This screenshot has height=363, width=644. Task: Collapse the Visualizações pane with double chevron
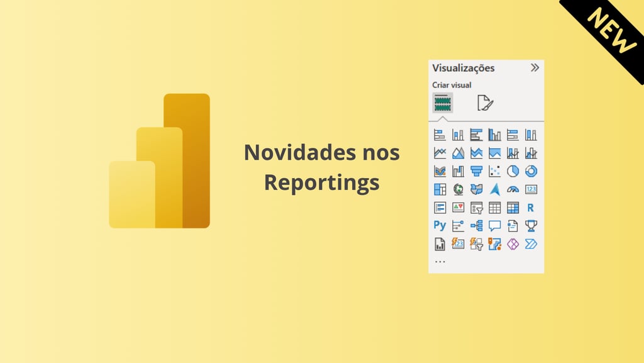(535, 68)
